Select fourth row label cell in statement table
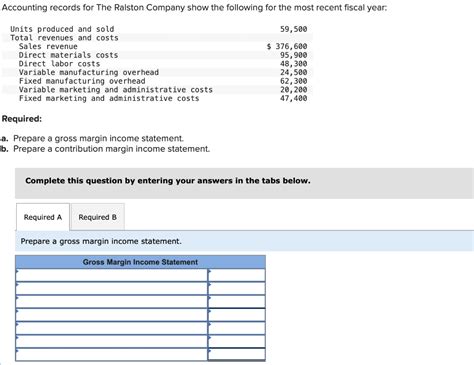Image resolution: width=474 pixels, height=365 pixels. [112, 315]
